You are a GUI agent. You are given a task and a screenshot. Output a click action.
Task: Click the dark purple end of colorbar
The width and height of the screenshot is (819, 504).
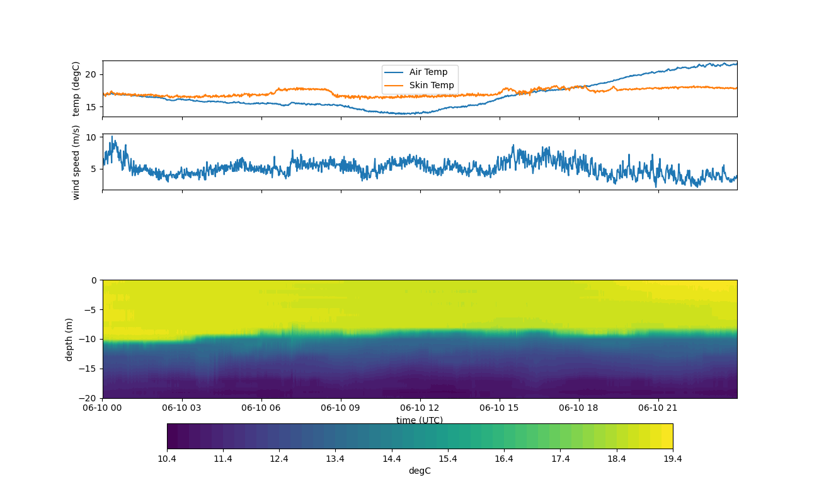[x=173, y=436]
